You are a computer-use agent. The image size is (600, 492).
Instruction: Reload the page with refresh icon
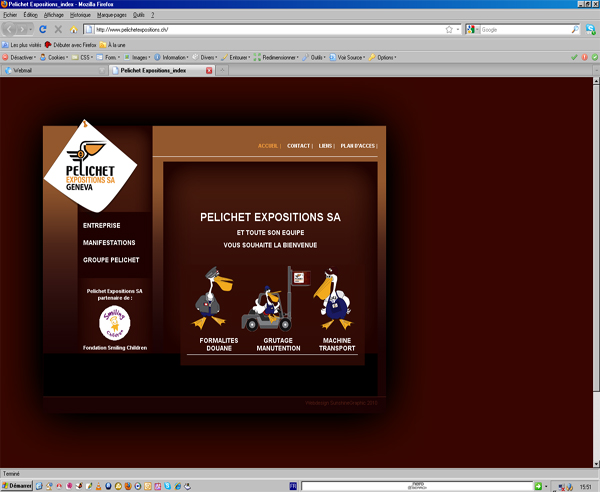(43, 29)
